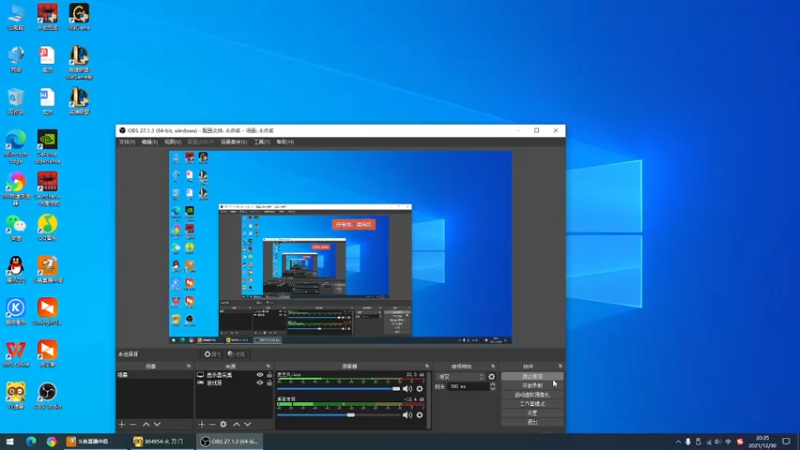Open Tools menu in OBS
Image resolution: width=800 pixels, height=450 pixels.
pos(262,142)
